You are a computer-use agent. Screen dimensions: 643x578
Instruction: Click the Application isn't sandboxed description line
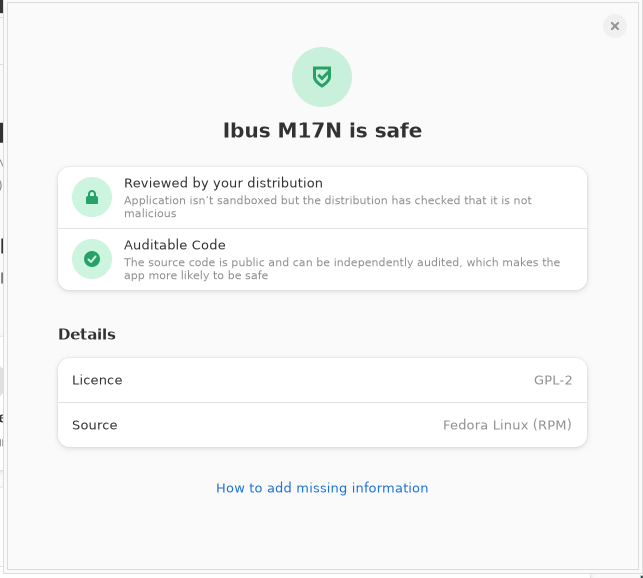pyautogui.click(x=328, y=200)
